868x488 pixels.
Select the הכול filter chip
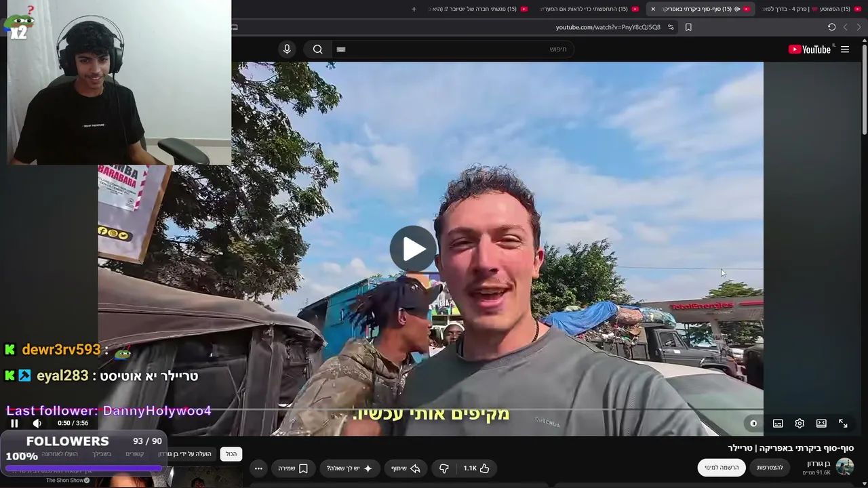pos(231,453)
